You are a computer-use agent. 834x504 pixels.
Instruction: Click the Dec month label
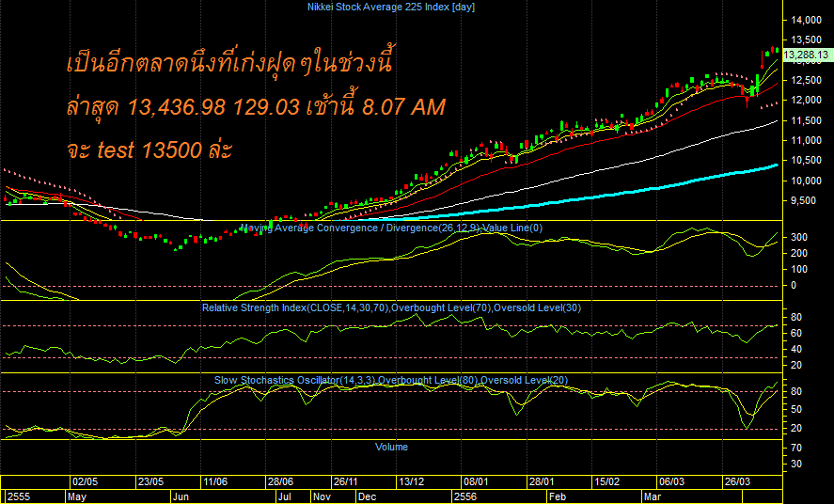click(367, 497)
